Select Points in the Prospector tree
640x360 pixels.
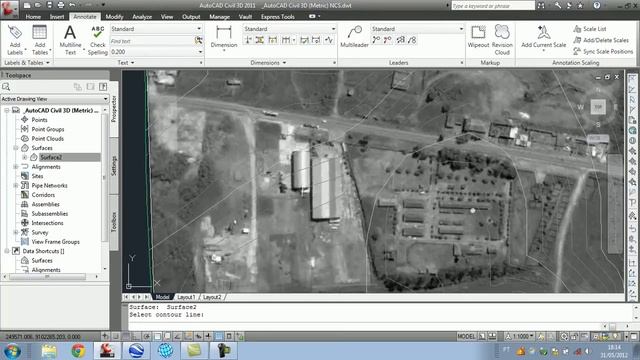39,120
